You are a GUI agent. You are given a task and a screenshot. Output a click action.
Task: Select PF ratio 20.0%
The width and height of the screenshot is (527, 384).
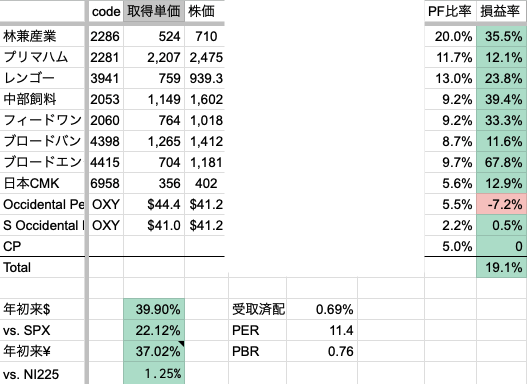[x=450, y=36]
